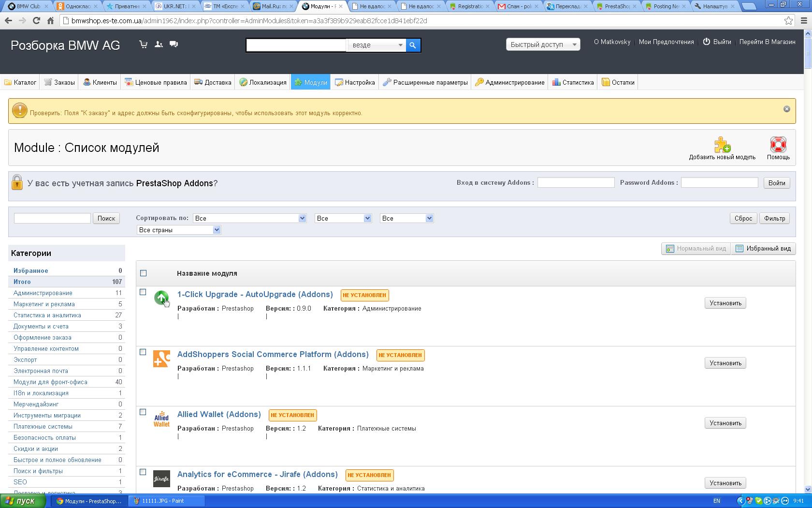This screenshot has height=508, width=812.
Task: Open the Chrome menu button
Action: coord(804,21)
